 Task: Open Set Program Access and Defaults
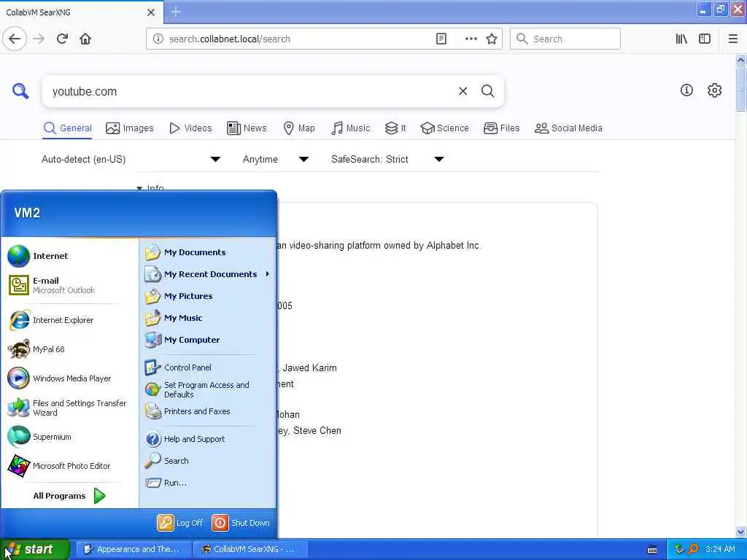(x=208, y=389)
